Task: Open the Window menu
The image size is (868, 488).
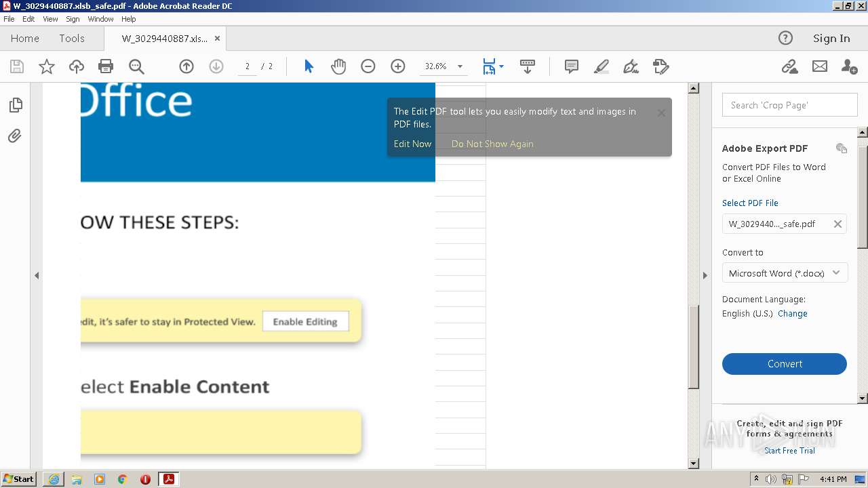Action: [x=100, y=19]
